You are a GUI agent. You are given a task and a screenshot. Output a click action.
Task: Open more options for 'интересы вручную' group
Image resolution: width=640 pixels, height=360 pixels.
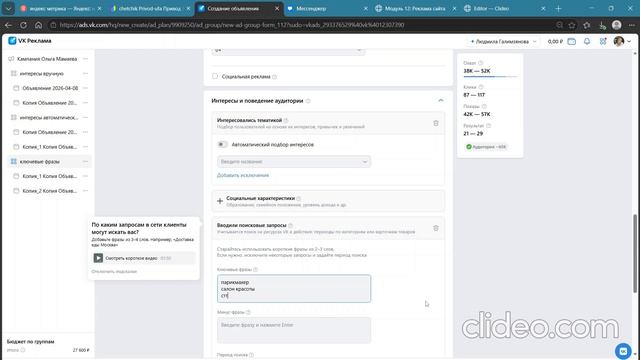click(x=85, y=73)
